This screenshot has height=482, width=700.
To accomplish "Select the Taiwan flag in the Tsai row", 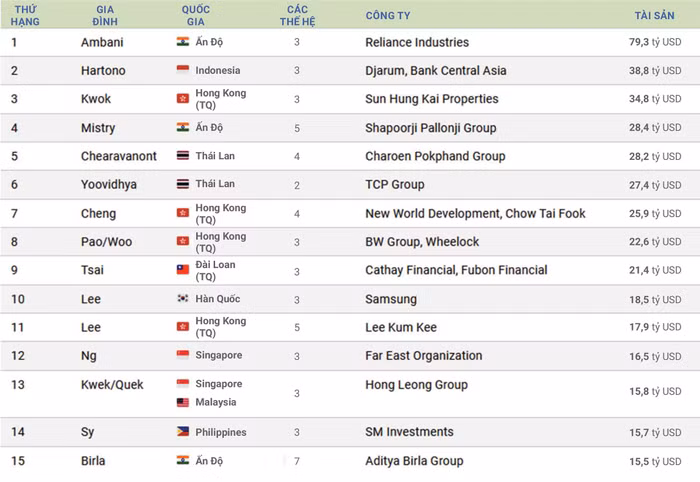I will click(x=183, y=270).
